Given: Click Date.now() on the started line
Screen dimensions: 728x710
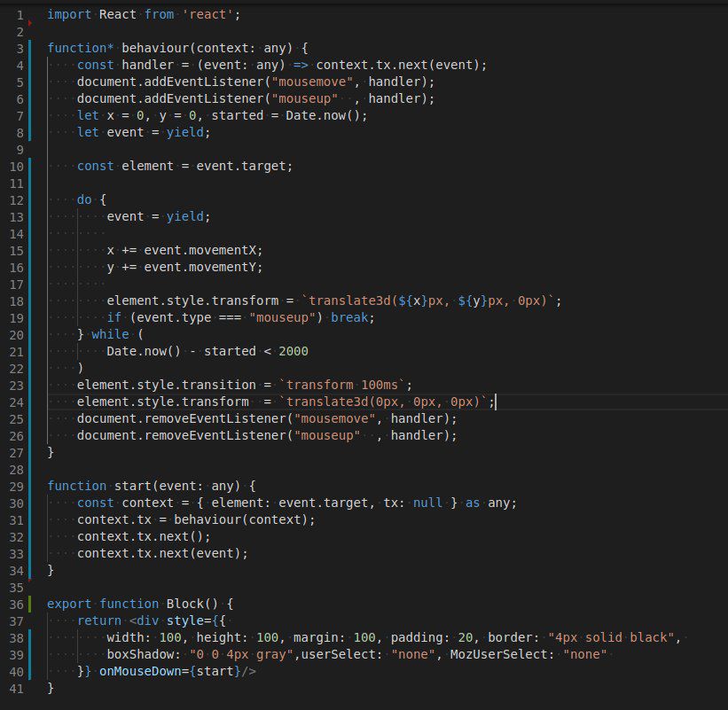Looking at the screenshot, I should pyautogui.click(x=323, y=115).
